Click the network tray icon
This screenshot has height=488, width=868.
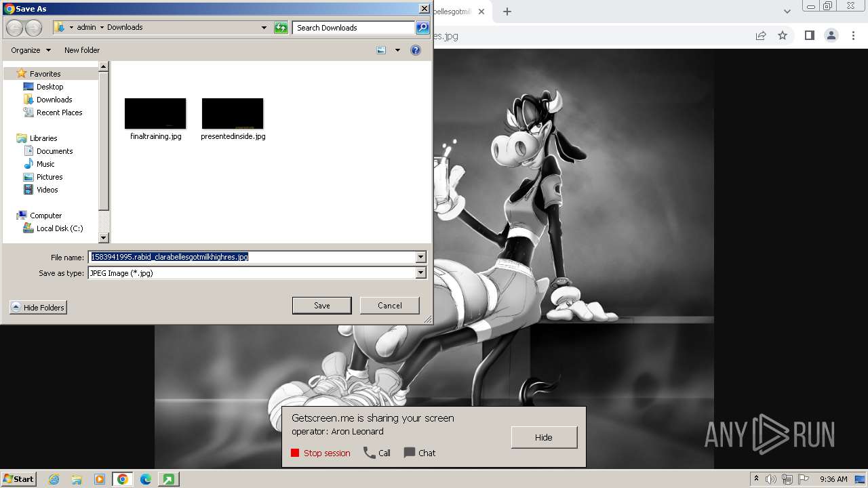coord(787,479)
